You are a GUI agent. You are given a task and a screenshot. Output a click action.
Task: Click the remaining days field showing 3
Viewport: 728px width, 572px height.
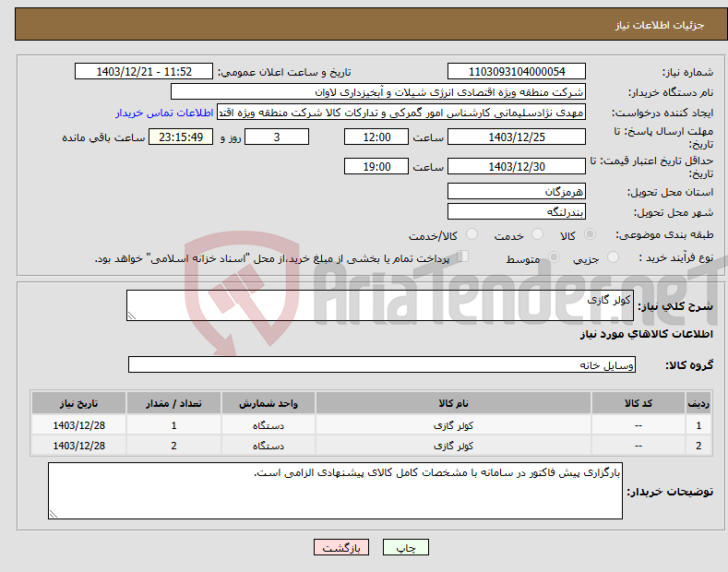point(277,137)
